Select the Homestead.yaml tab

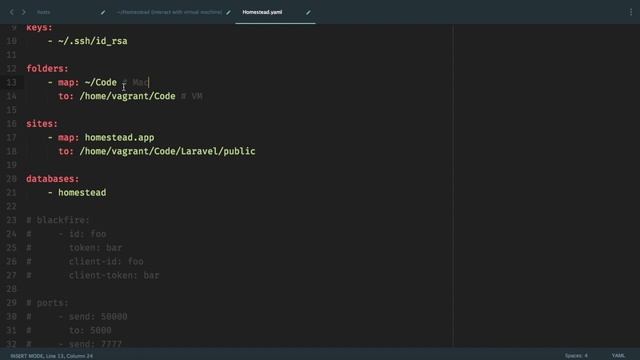(x=262, y=12)
